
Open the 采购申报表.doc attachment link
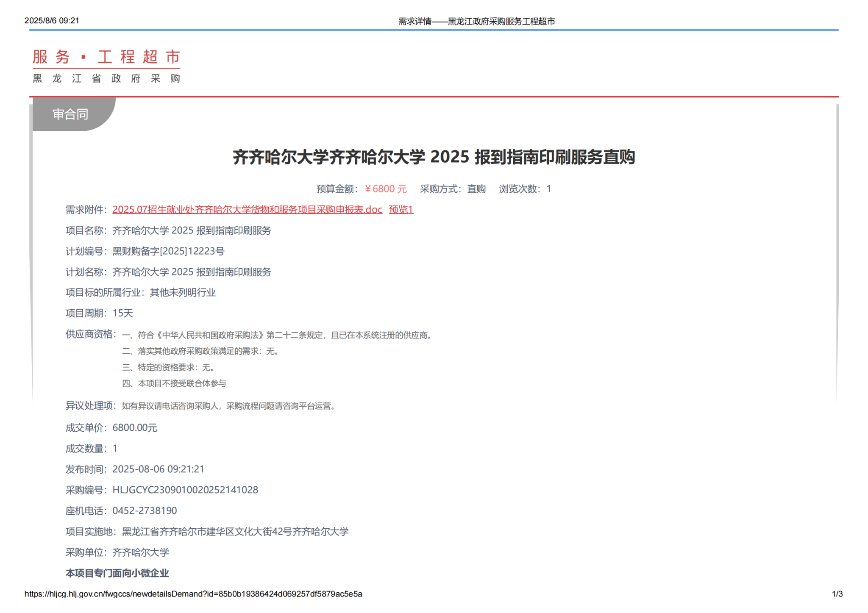tap(247, 210)
